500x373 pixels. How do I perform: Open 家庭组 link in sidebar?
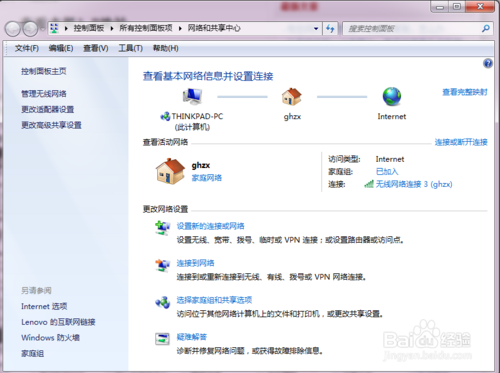[32, 353]
